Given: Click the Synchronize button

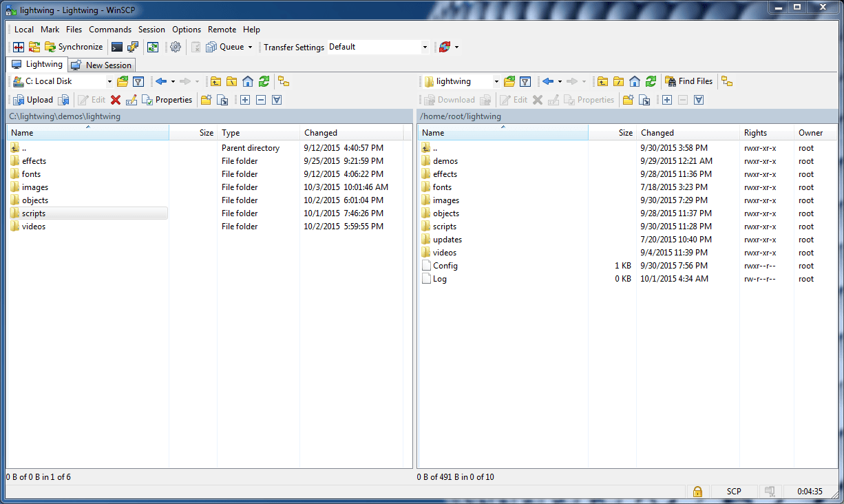Looking at the screenshot, I should pyautogui.click(x=74, y=47).
